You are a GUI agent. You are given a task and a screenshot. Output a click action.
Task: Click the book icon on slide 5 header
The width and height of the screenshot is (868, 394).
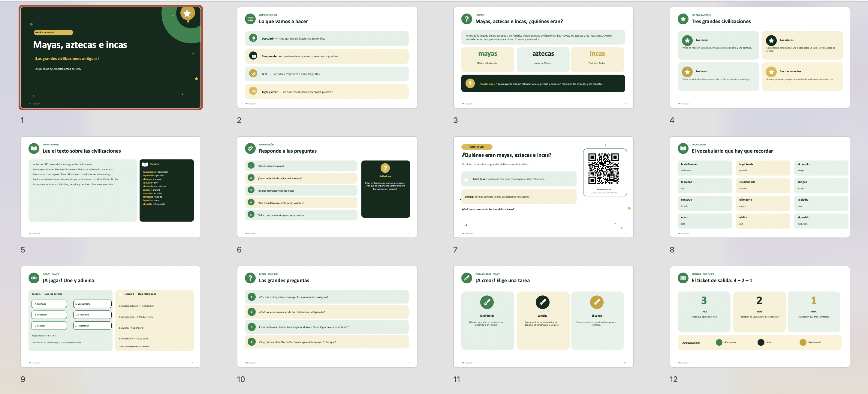tap(34, 148)
